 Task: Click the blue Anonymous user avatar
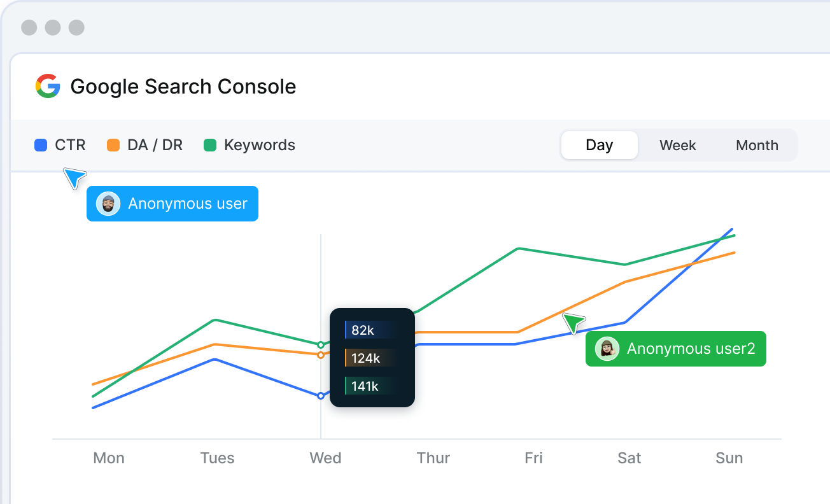[108, 204]
